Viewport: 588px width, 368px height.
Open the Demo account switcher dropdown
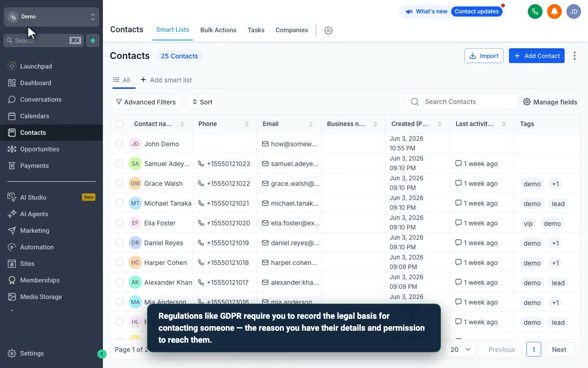[x=51, y=17]
